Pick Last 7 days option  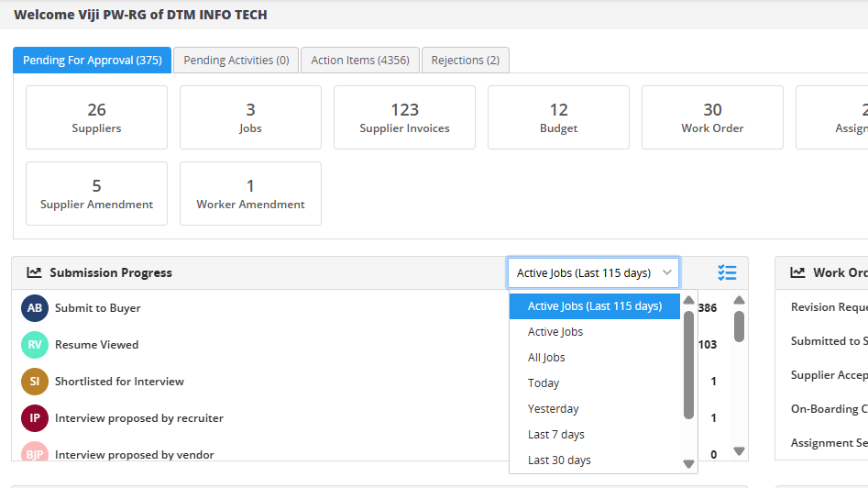pos(595,434)
